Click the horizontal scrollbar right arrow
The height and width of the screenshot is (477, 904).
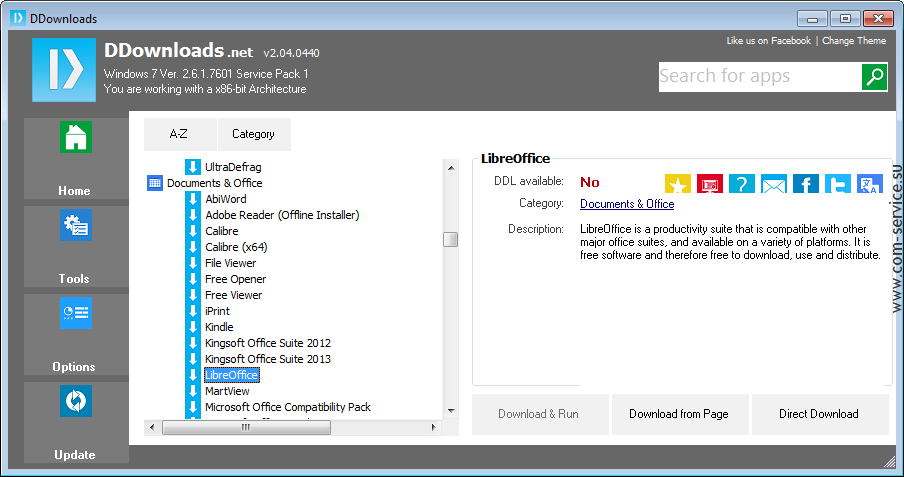click(434, 427)
